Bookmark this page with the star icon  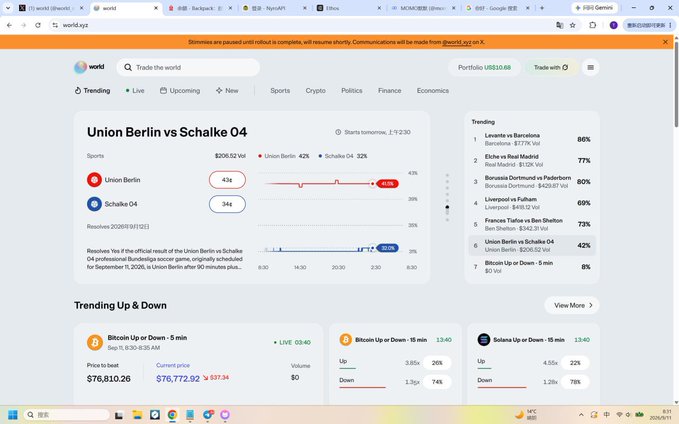pyautogui.click(x=572, y=25)
